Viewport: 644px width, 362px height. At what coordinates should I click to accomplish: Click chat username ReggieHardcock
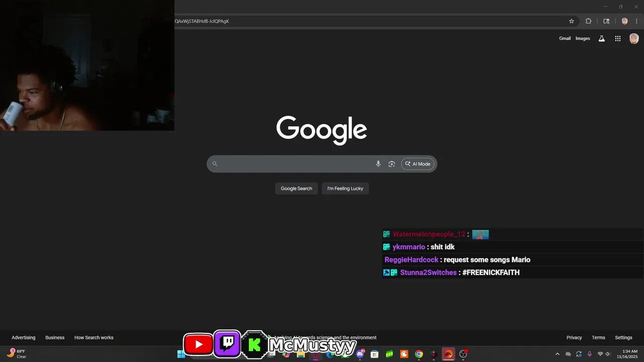tap(412, 260)
